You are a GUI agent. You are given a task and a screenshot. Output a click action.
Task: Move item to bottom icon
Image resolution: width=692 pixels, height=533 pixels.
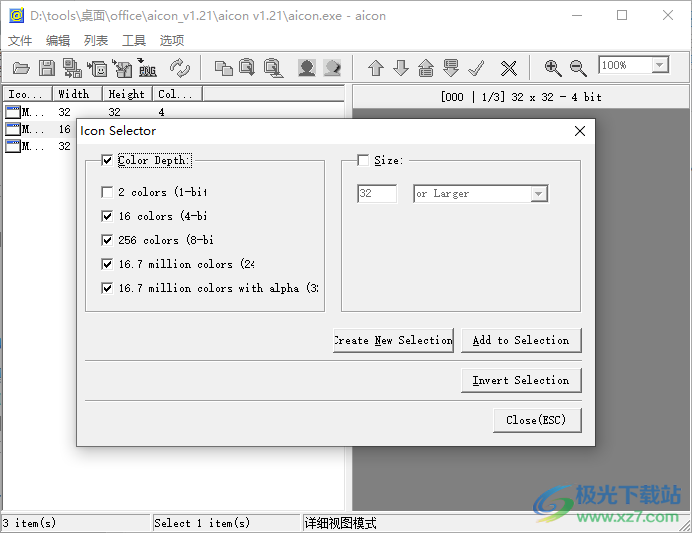point(451,68)
